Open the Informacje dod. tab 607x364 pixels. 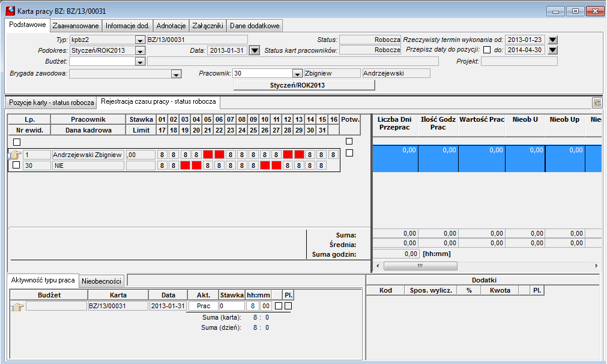tap(127, 26)
